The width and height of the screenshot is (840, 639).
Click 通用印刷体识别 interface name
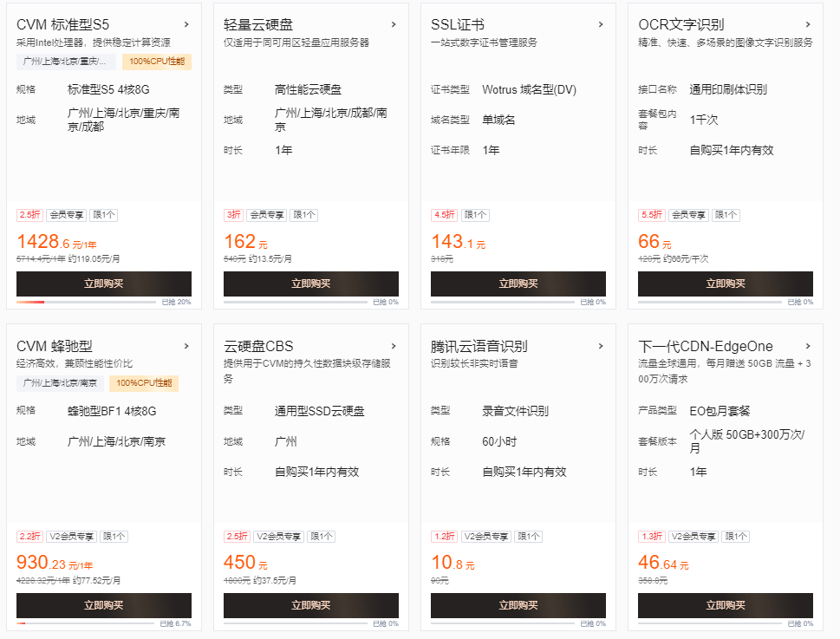click(x=728, y=89)
